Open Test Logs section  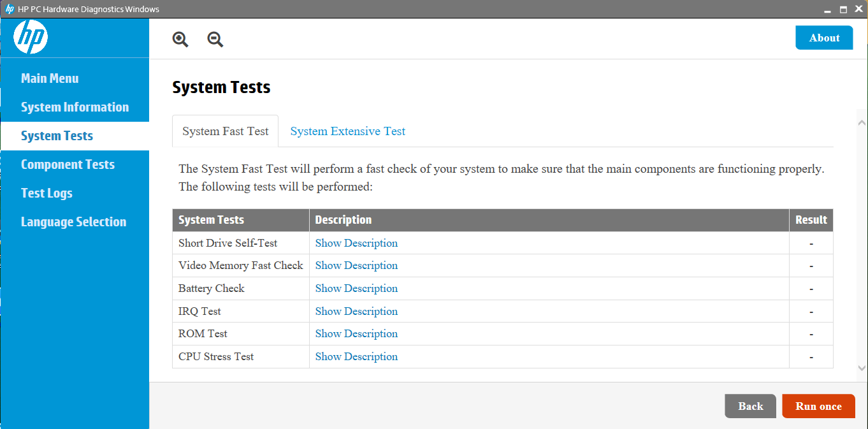pos(47,193)
